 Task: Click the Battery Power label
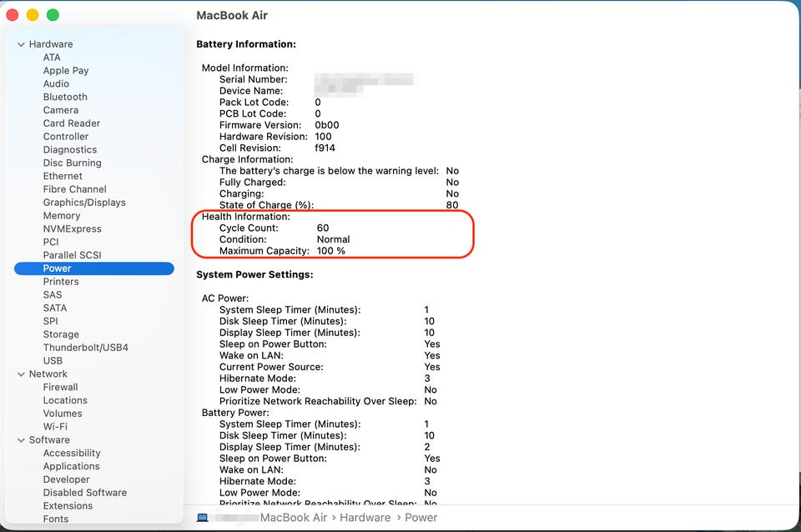(x=235, y=413)
